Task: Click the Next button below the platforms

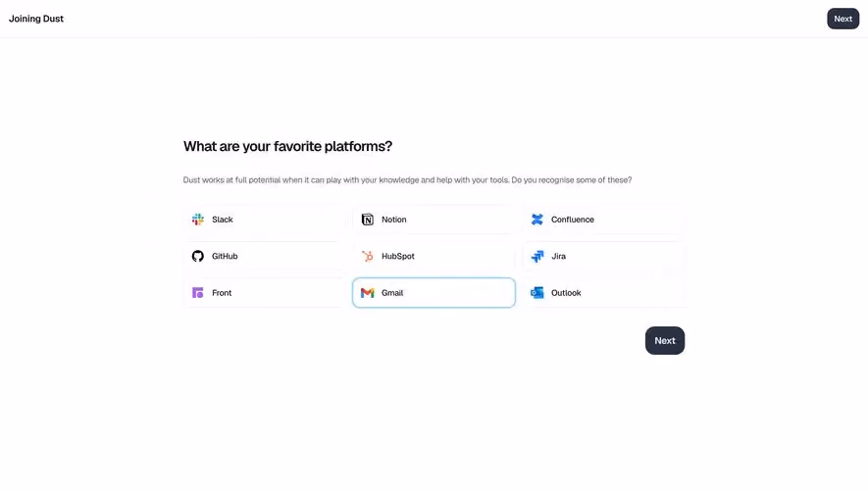Action: click(x=664, y=340)
